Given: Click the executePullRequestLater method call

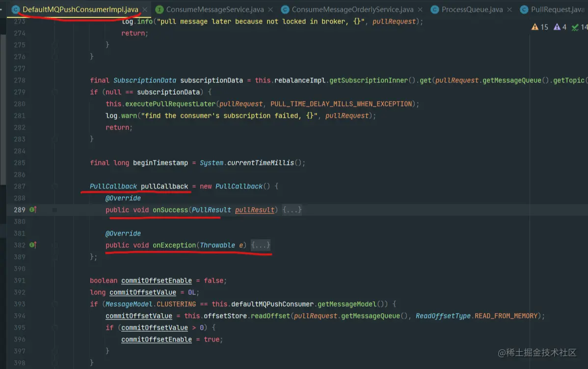Looking at the screenshot, I should pos(170,104).
